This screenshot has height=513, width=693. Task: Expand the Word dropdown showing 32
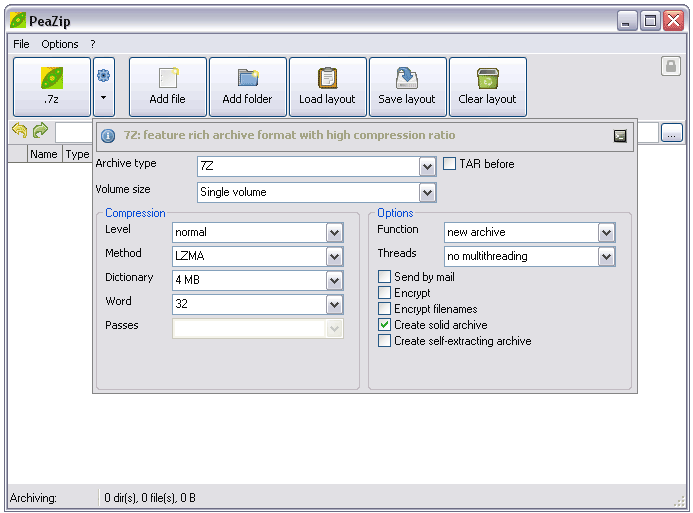pos(335,304)
